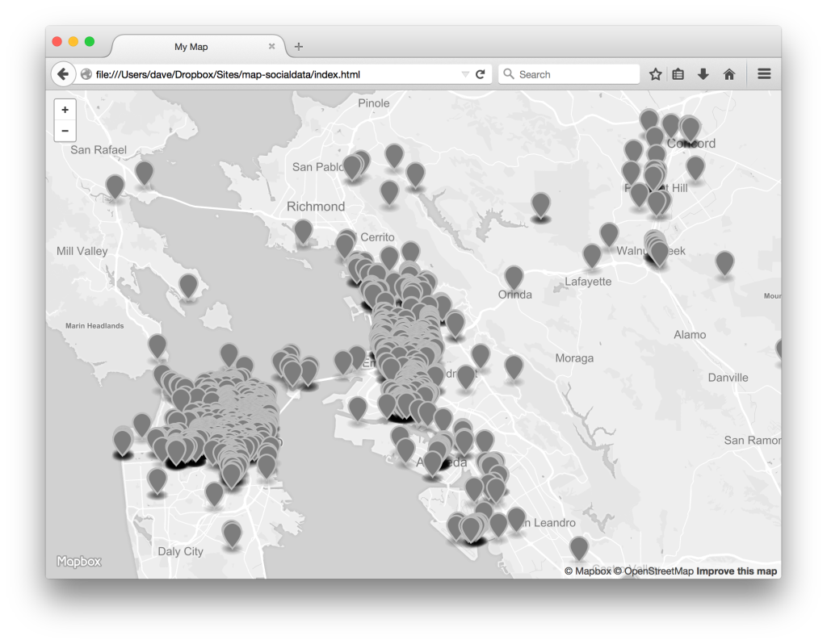Click the Improve this map link
The height and width of the screenshot is (644, 827).
coord(737,571)
